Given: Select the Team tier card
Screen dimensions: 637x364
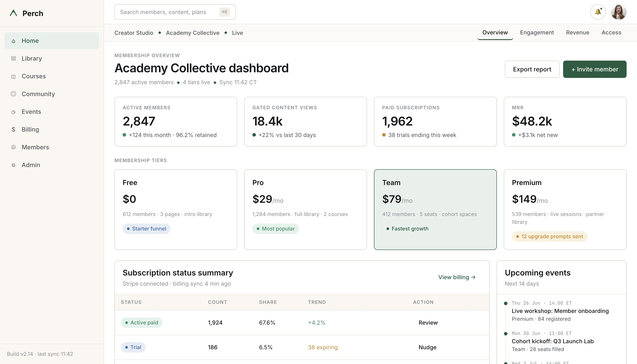Looking at the screenshot, I should pos(435,209).
